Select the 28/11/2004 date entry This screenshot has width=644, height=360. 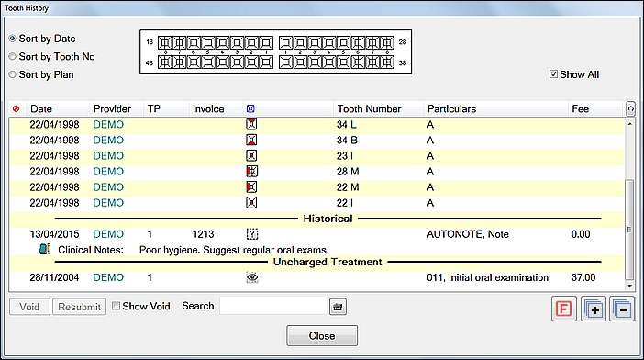tap(54, 278)
